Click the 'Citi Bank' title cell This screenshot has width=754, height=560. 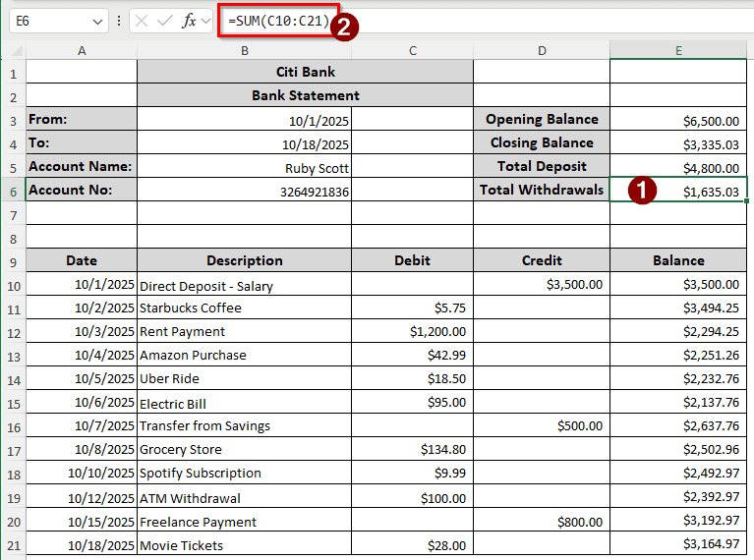click(306, 72)
